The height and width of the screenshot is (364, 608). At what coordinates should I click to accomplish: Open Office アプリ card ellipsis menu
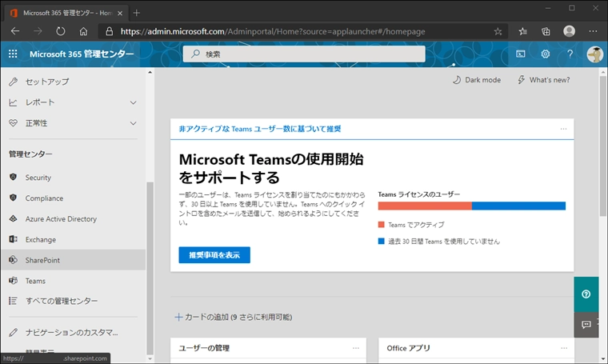click(564, 348)
